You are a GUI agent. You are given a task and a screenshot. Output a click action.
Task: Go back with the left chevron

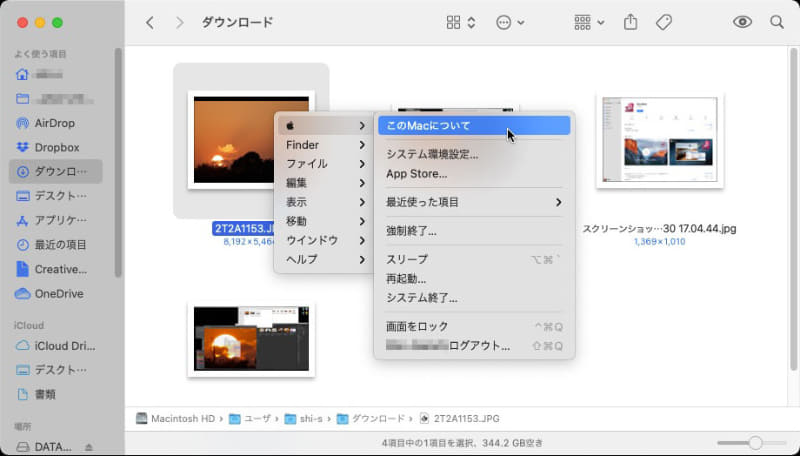150,22
